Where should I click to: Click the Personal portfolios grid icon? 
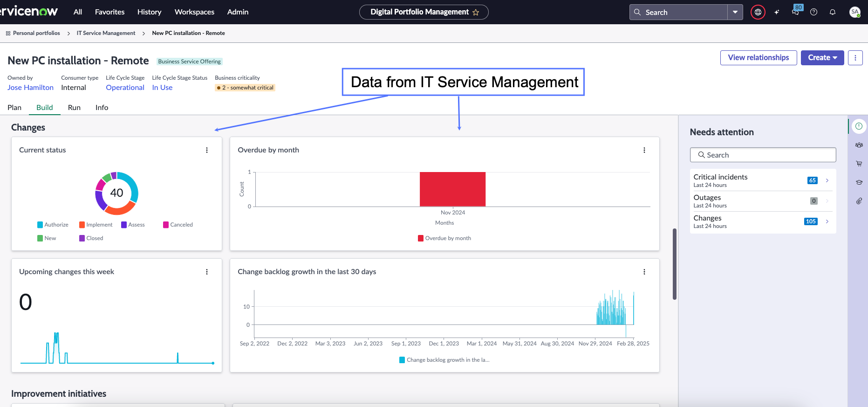[8, 34]
